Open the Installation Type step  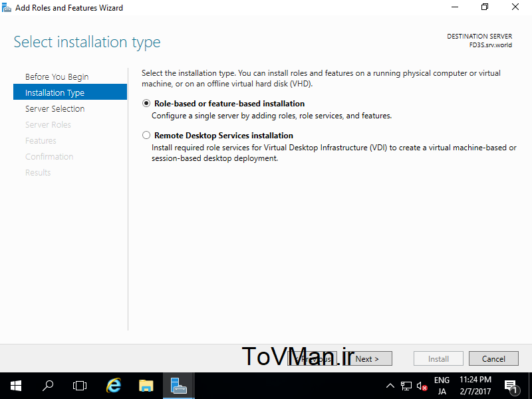[70, 92]
